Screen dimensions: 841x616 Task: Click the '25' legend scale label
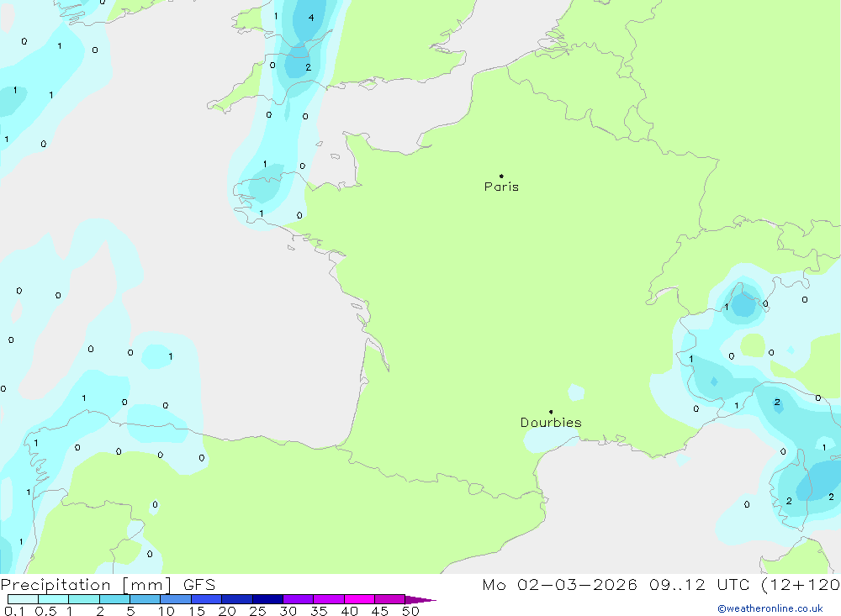click(257, 611)
